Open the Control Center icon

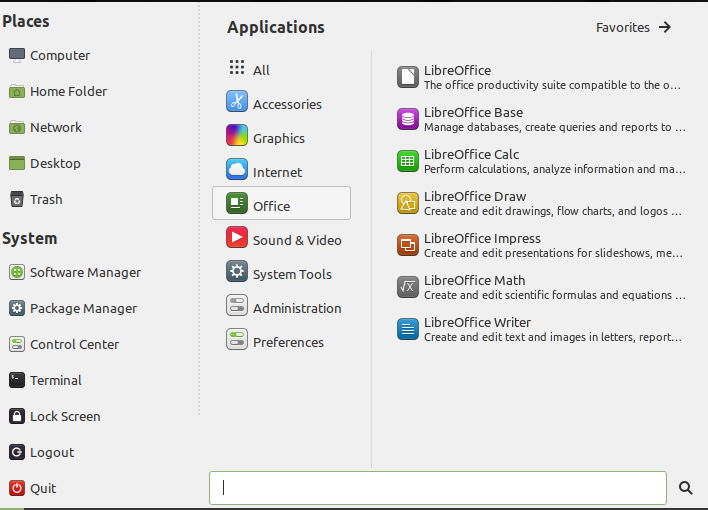coord(17,344)
